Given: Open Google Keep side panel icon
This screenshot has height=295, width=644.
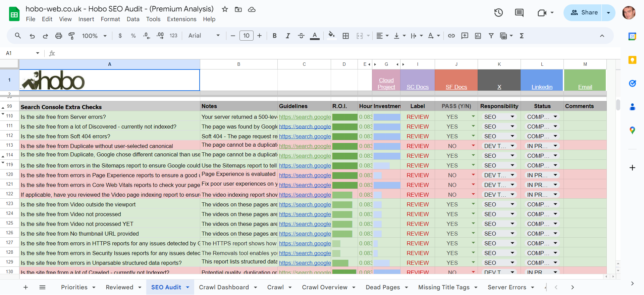Looking at the screenshot, I should point(632,60).
